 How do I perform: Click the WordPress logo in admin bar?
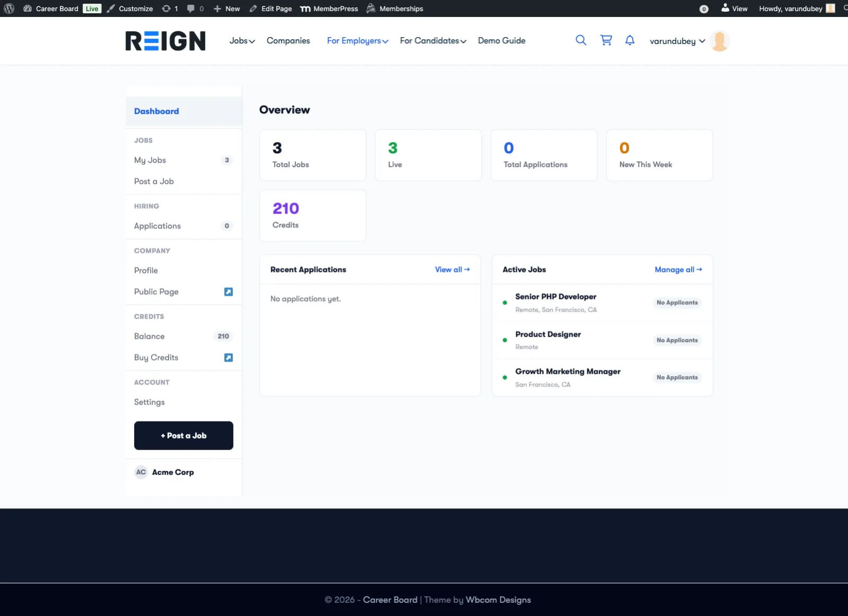(x=9, y=8)
